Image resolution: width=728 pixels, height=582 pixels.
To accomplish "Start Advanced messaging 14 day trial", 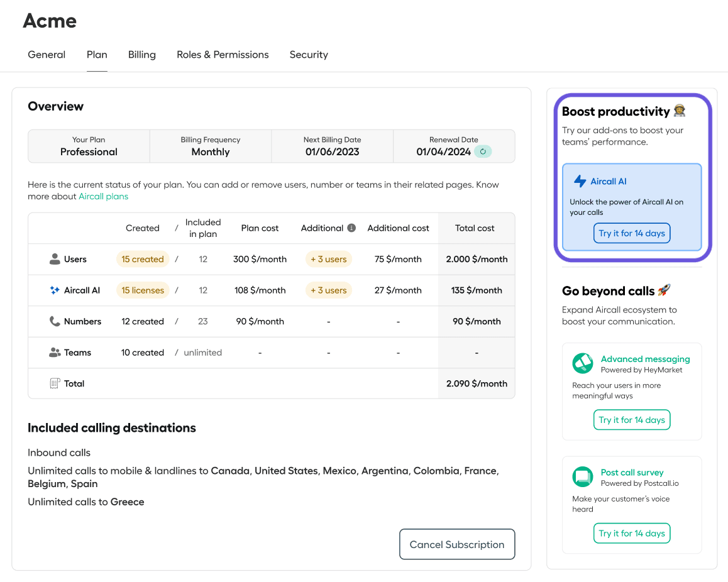I will [x=632, y=419].
